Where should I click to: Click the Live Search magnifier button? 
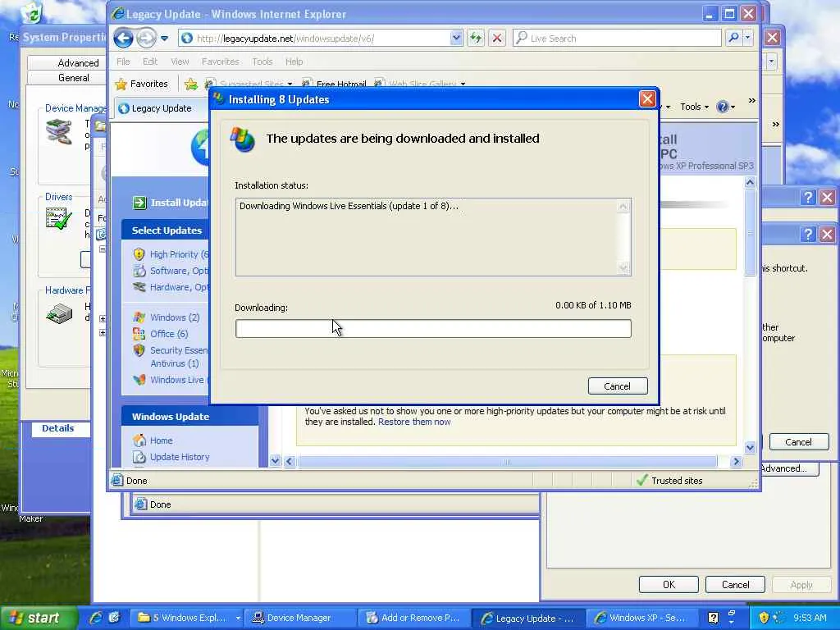[x=733, y=38]
